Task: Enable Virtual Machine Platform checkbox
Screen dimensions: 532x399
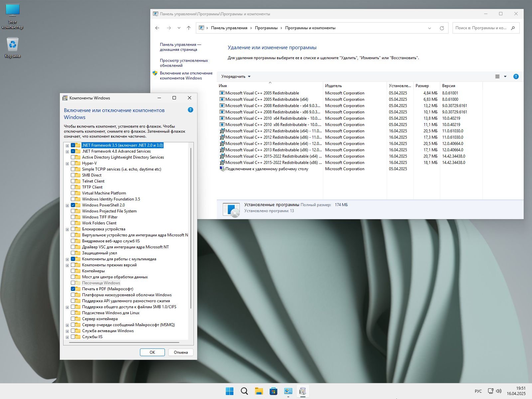Action: (x=73, y=193)
